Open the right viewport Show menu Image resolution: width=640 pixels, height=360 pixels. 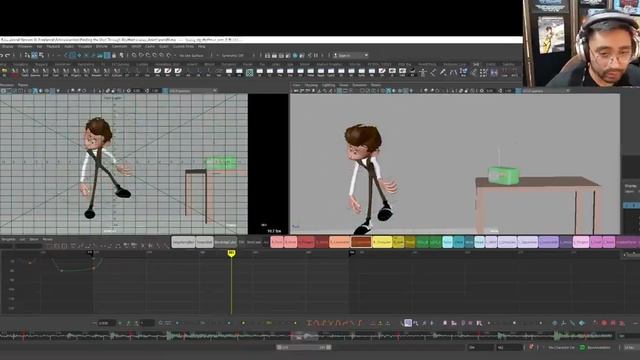pos(344,85)
